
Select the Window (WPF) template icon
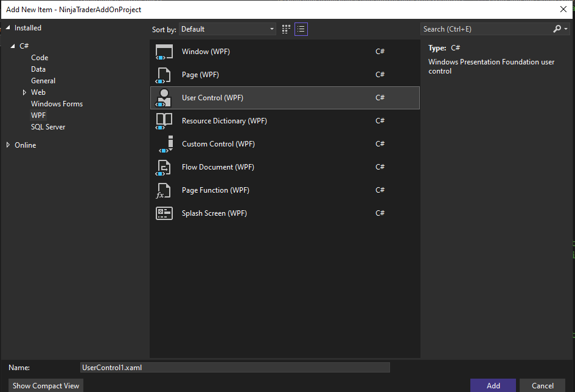click(x=164, y=52)
